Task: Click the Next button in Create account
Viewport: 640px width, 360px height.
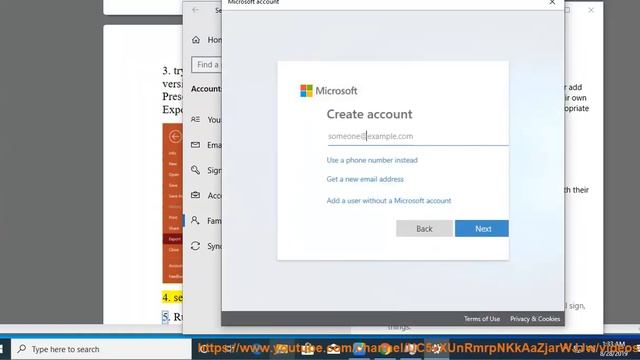Action: pyautogui.click(x=482, y=229)
